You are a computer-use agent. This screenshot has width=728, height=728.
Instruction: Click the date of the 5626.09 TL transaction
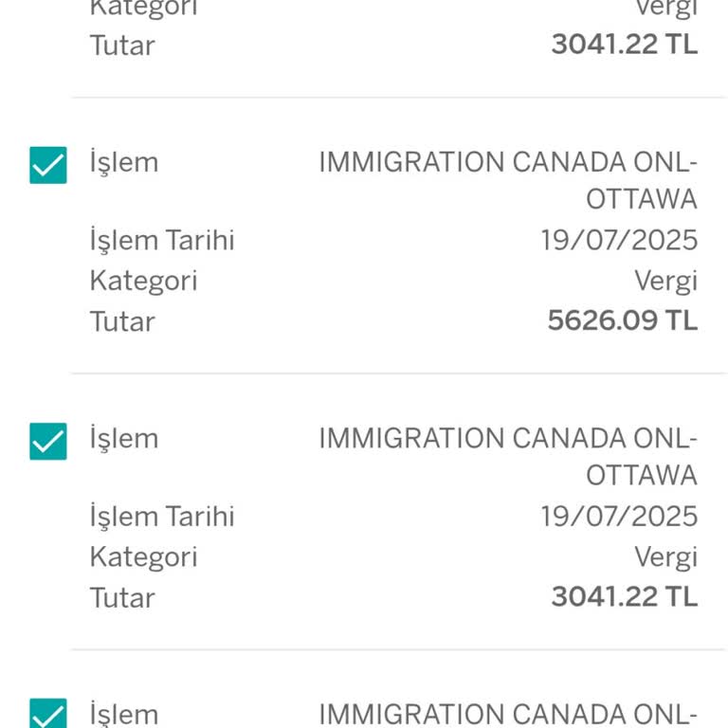click(x=619, y=240)
